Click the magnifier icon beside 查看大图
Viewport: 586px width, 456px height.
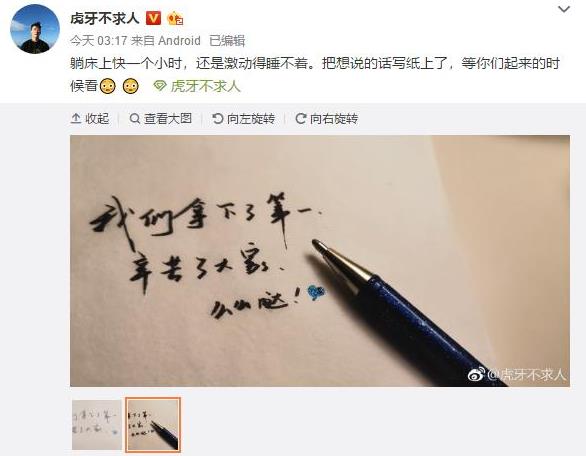(x=134, y=119)
